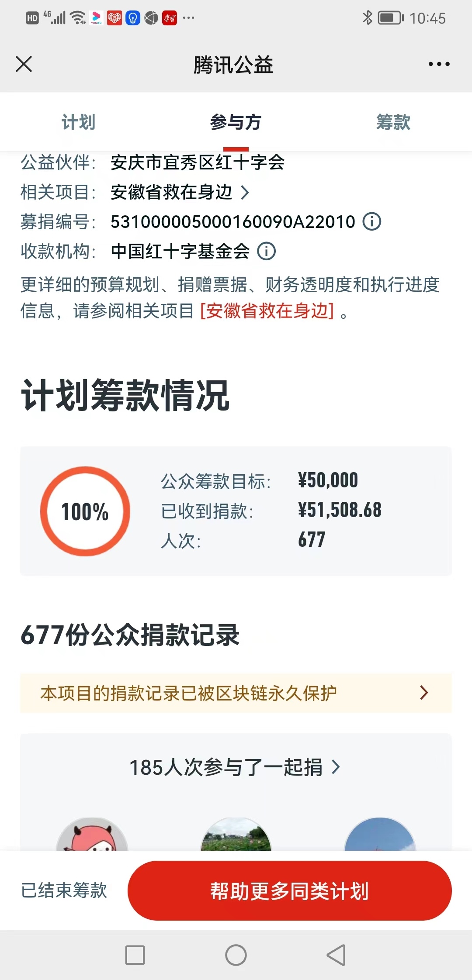472x980 pixels.
Task: Tap 帮助更多同类计划 red button
Action: (289, 890)
